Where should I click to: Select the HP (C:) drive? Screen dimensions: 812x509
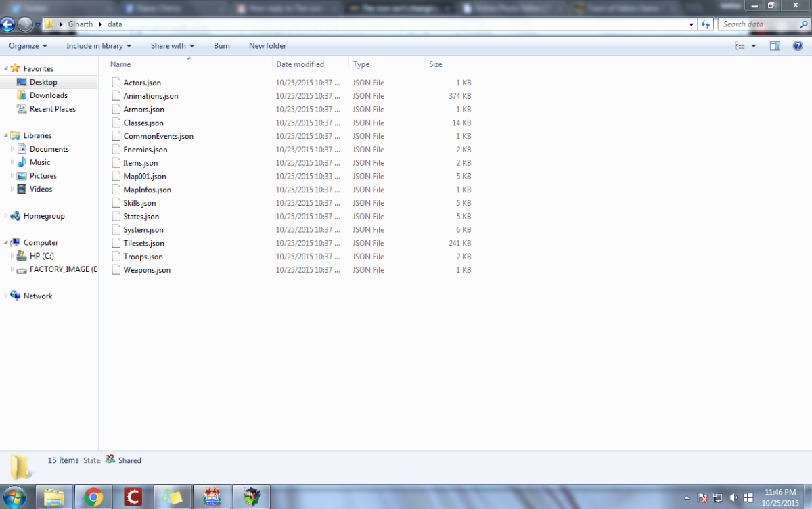click(41, 256)
